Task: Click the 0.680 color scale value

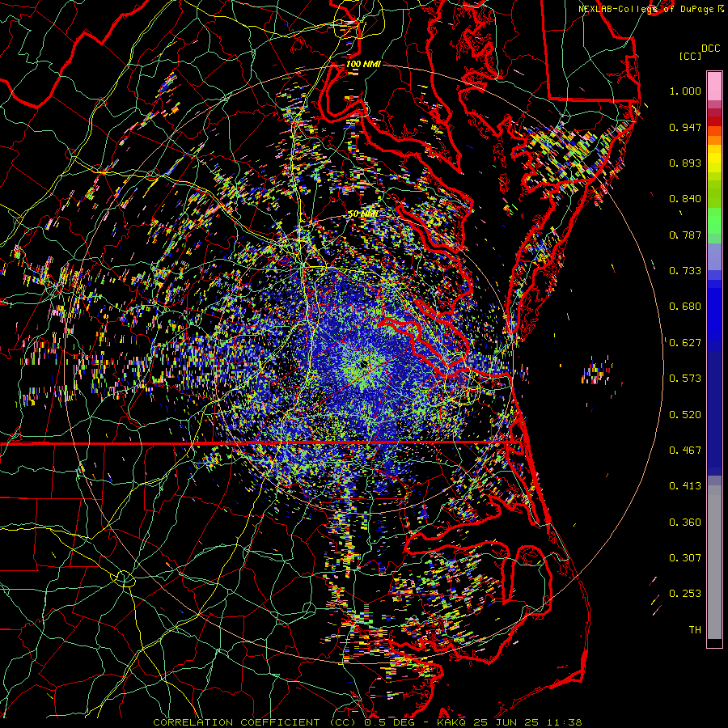Action: [685, 307]
